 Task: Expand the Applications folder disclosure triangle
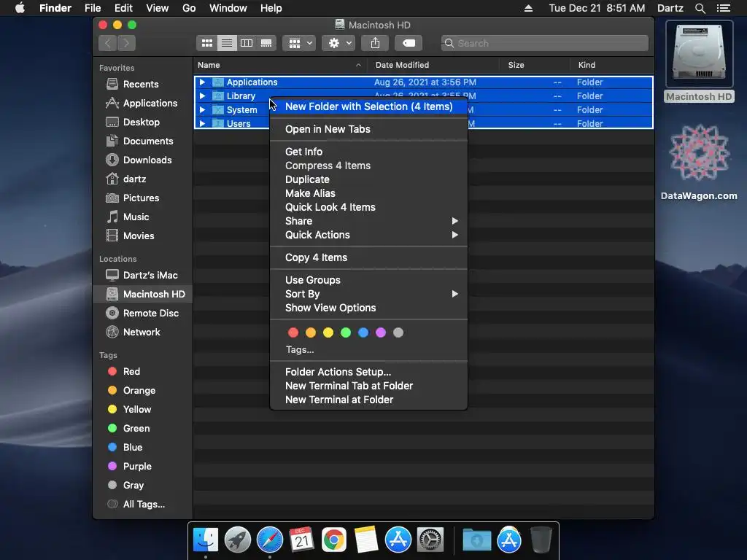(x=203, y=82)
